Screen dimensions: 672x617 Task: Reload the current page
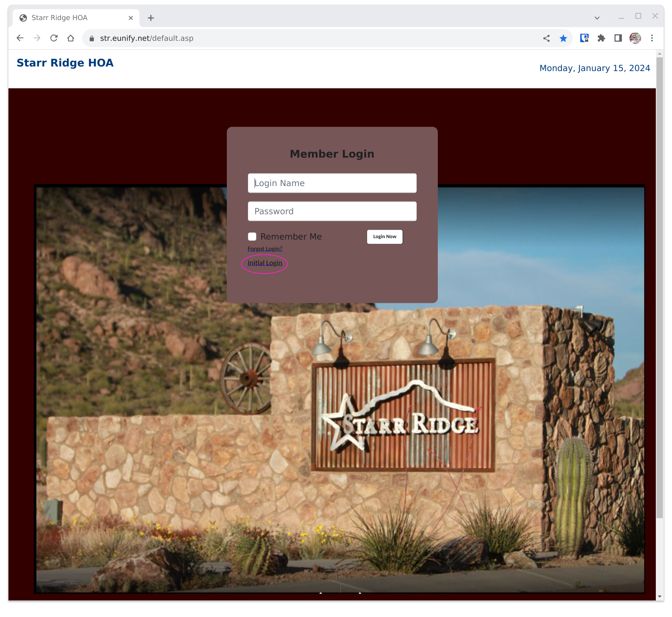click(x=53, y=38)
